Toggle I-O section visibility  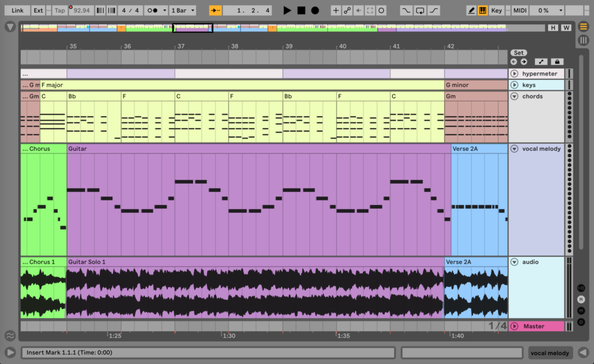pyautogui.click(x=581, y=288)
